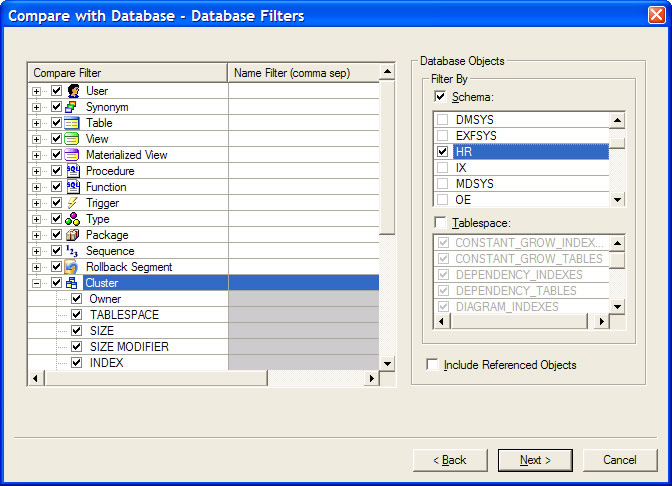The image size is (672, 486).
Task: Click the Package icon in tree
Action: 72,235
